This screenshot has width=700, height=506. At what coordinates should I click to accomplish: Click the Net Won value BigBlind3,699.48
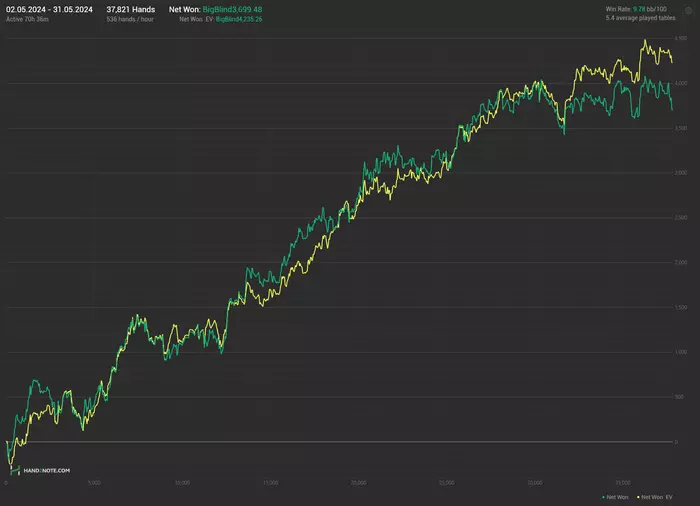pos(232,9)
